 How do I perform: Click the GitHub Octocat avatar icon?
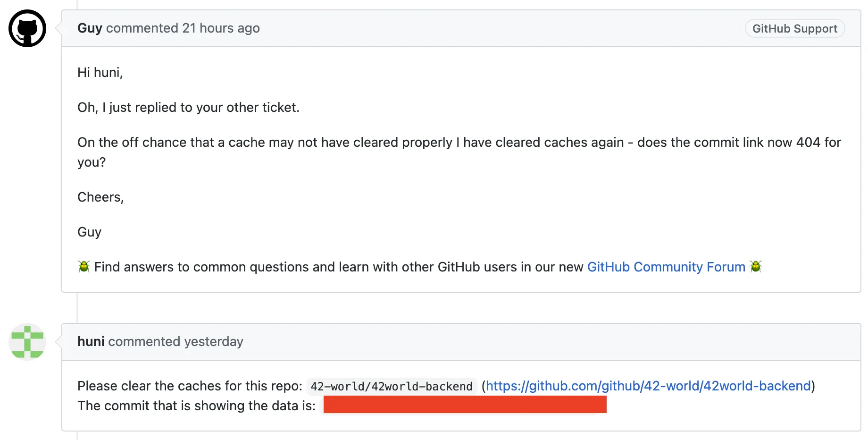click(x=27, y=28)
